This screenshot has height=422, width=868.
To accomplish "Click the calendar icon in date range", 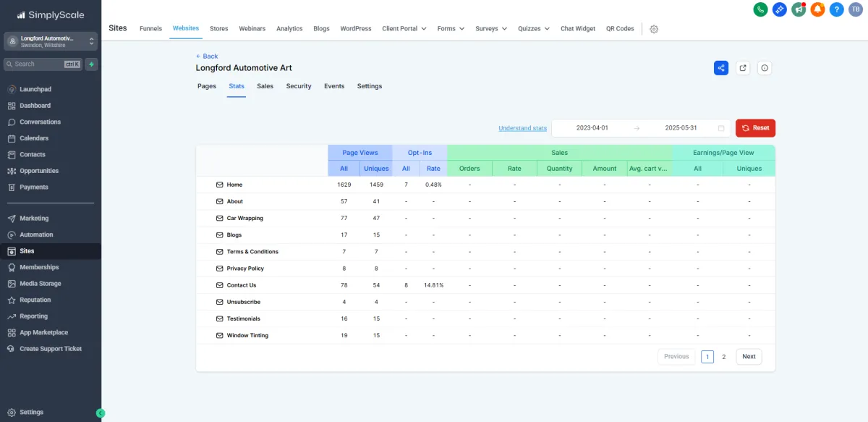I will (721, 128).
